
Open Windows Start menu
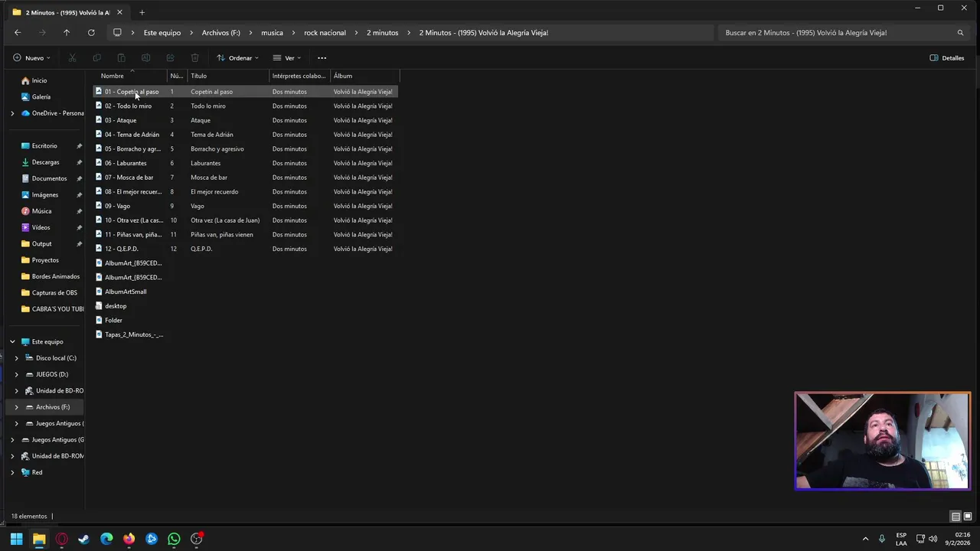point(16,539)
